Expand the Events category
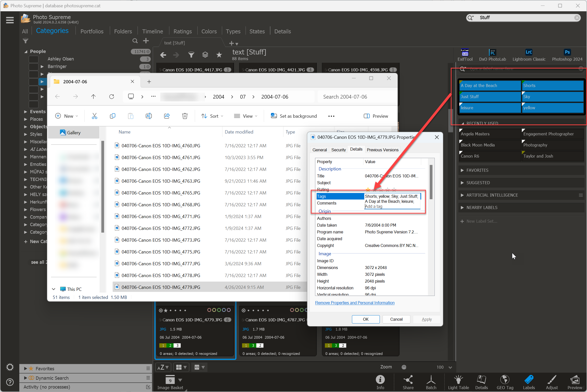 (26, 112)
